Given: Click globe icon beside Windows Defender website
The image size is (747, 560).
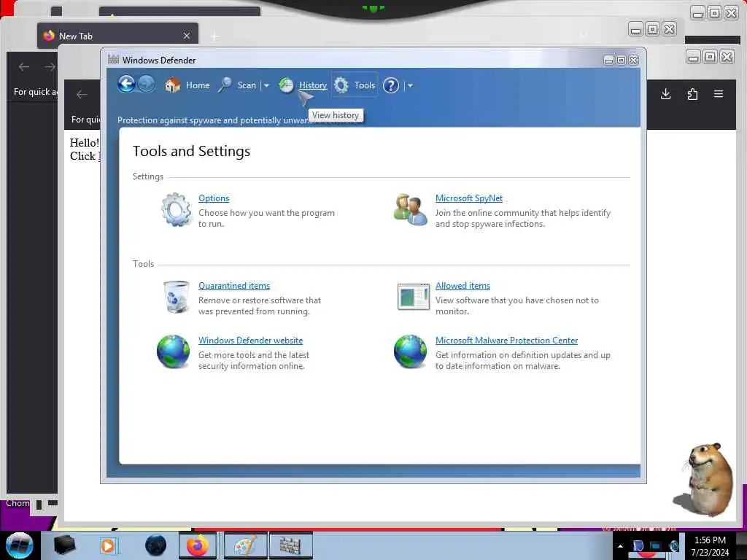Looking at the screenshot, I should pos(174,351).
